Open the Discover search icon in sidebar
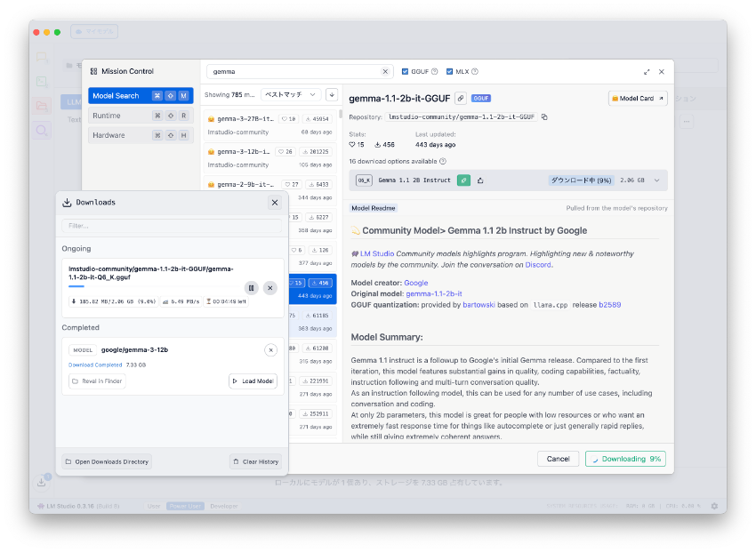This screenshot has height=553, width=756. [42, 130]
